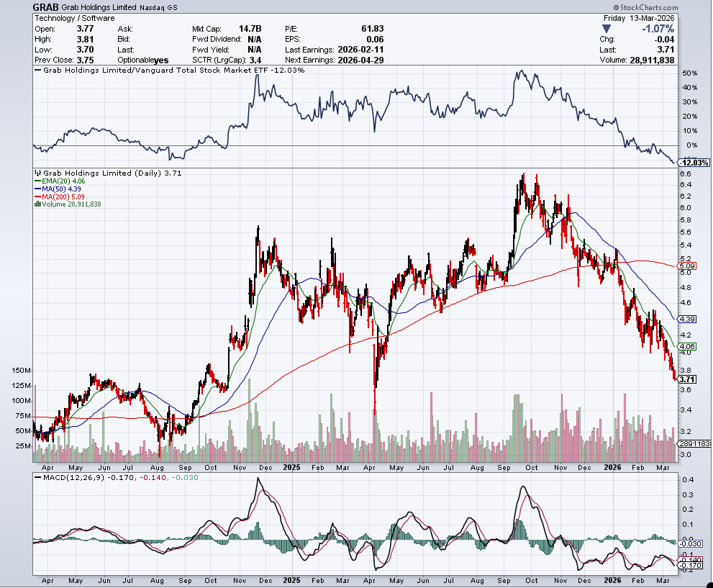
Task: Click the Nov label before 2025 on the price axis
Action: tap(239, 468)
